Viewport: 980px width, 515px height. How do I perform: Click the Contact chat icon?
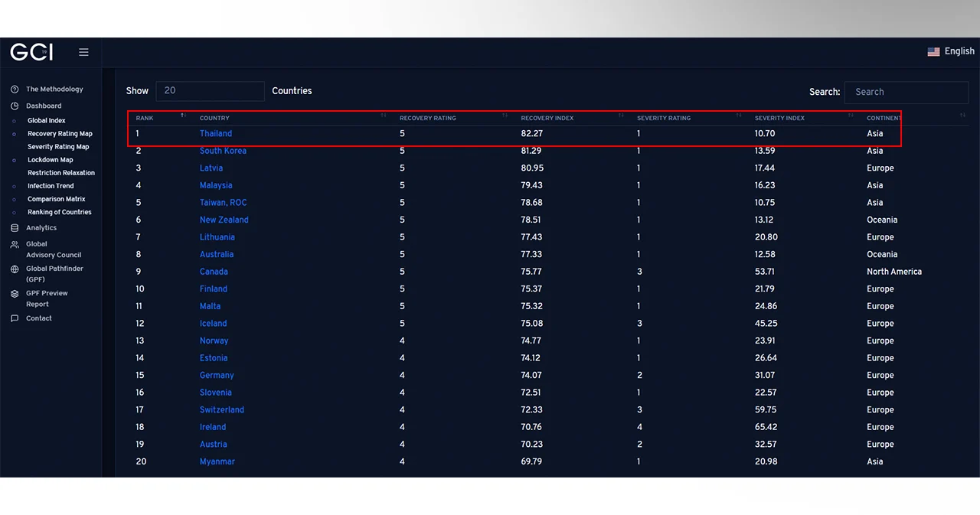[x=15, y=318]
